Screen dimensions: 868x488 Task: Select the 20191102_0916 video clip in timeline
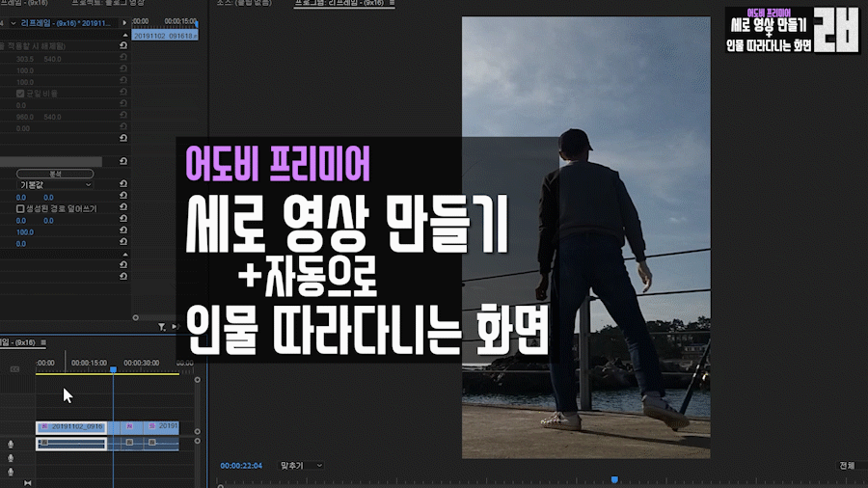71,426
